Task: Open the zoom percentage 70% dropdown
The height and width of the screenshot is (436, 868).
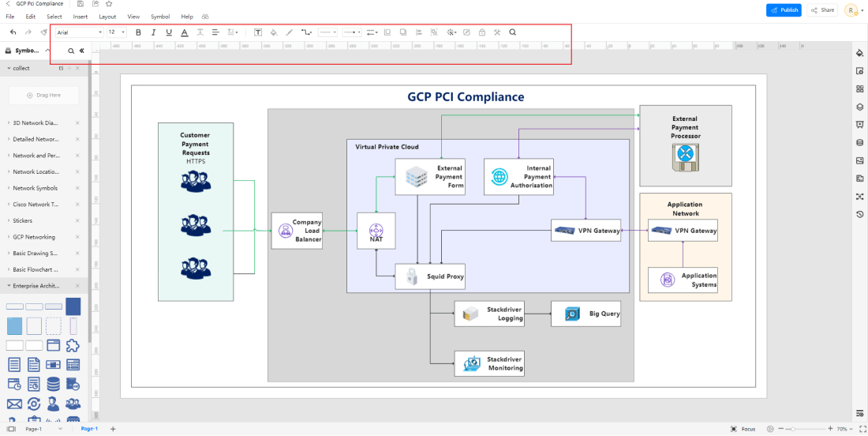Action: pos(844,429)
